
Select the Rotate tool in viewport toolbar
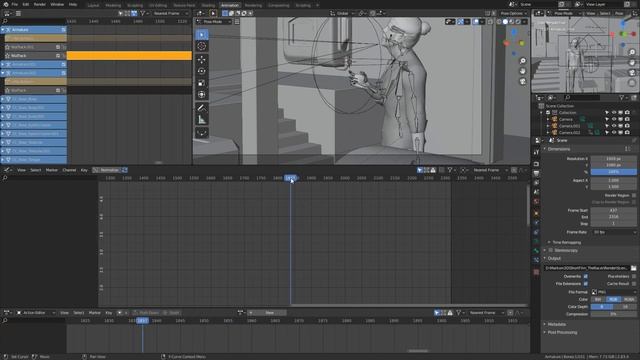point(202,71)
